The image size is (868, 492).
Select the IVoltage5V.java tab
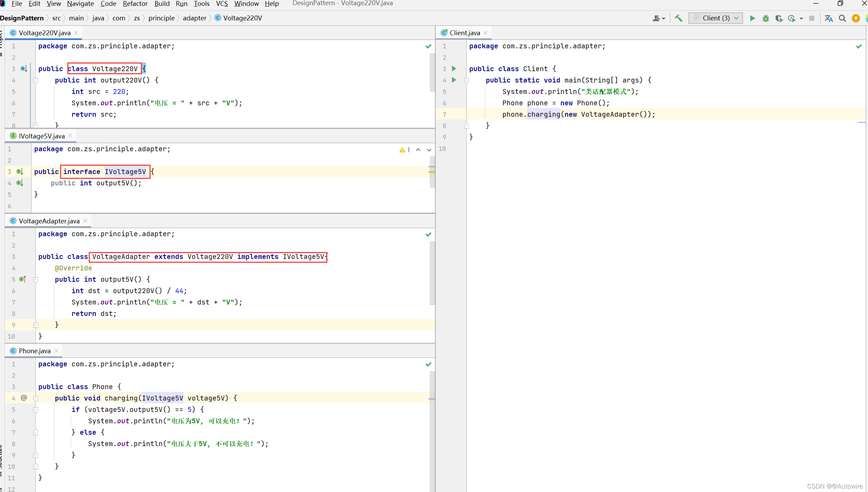[41, 136]
